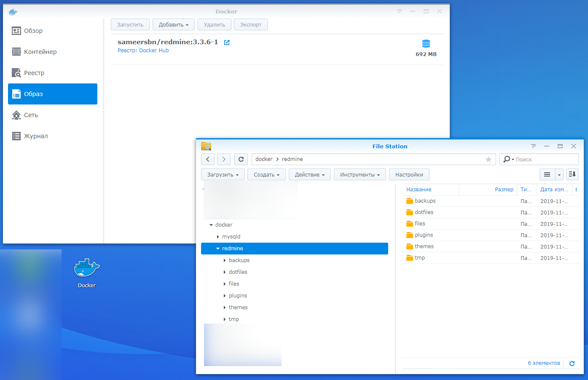Click the database size icon above 692 MB
Image resolution: width=588 pixels, height=380 pixels.
pyautogui.click(x=426, y=44)
